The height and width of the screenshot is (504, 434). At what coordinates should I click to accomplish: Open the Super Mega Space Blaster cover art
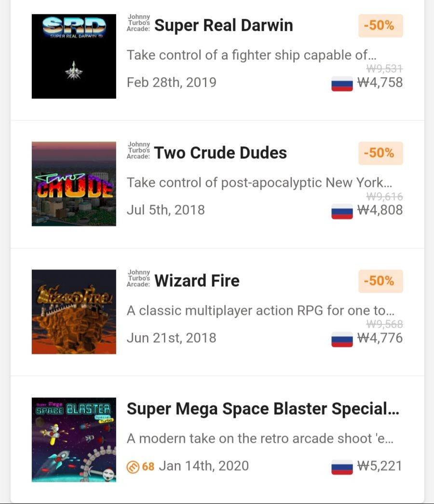pos(74,440)
